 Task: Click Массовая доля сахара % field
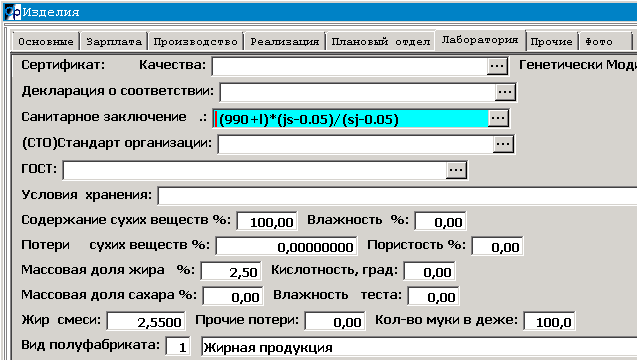click(x=233, y=296)
